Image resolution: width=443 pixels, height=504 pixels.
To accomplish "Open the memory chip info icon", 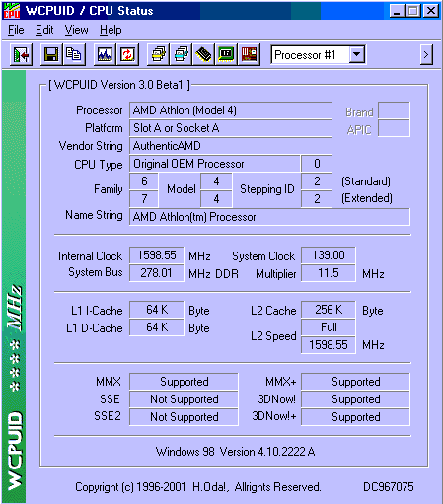I will [x=203, y=54].
